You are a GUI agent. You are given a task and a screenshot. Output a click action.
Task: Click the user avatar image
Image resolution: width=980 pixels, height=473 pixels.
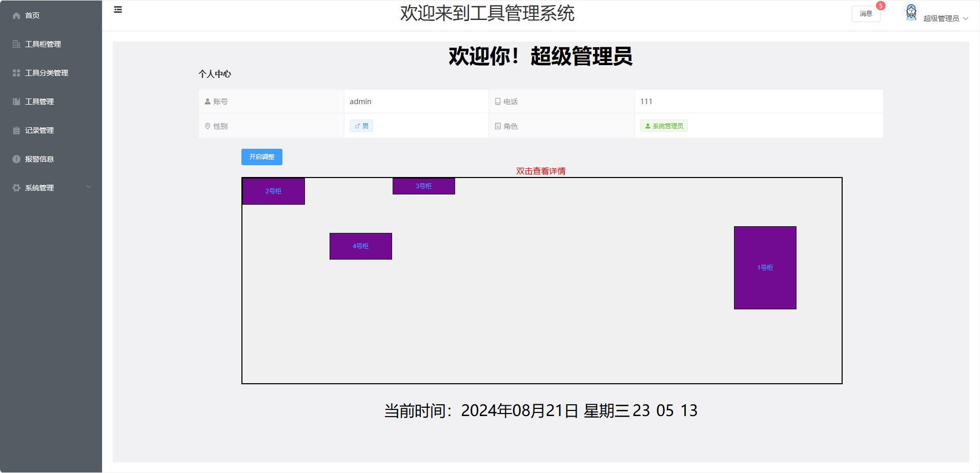pos(911,12)
